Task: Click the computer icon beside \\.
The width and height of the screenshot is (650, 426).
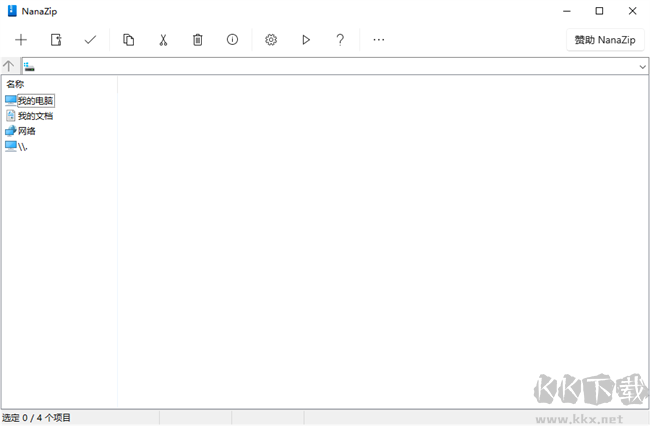Action: pos(11,146)
